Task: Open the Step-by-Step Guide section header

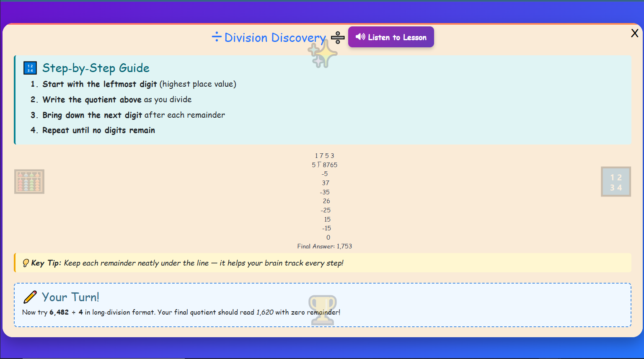Action: pyautogui.click(x=96, y=67)
